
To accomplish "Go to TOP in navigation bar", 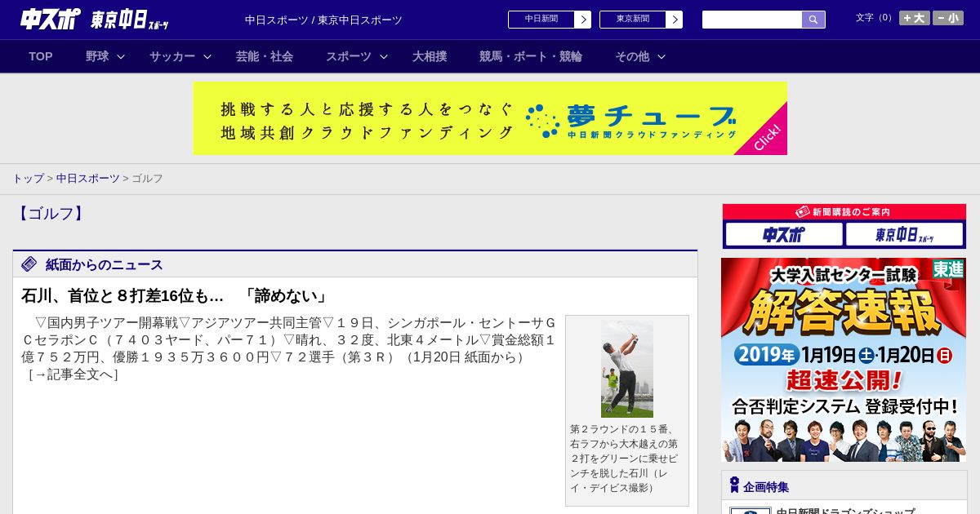I will point(41,56).
